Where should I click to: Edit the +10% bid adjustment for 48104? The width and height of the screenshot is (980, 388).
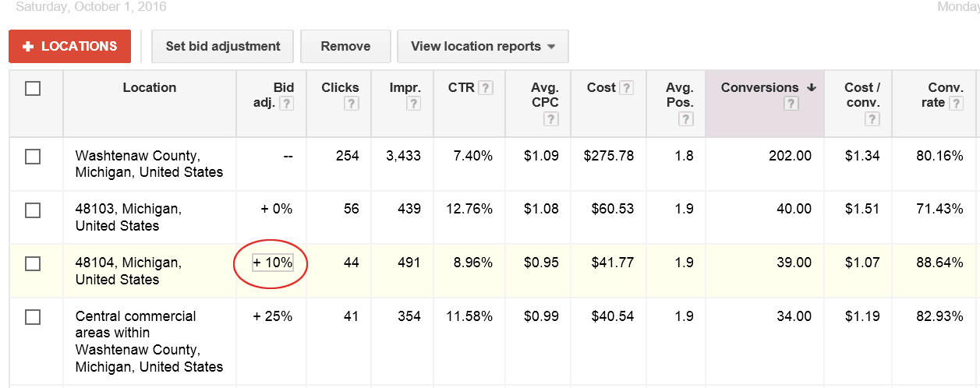tap(272, 263)
